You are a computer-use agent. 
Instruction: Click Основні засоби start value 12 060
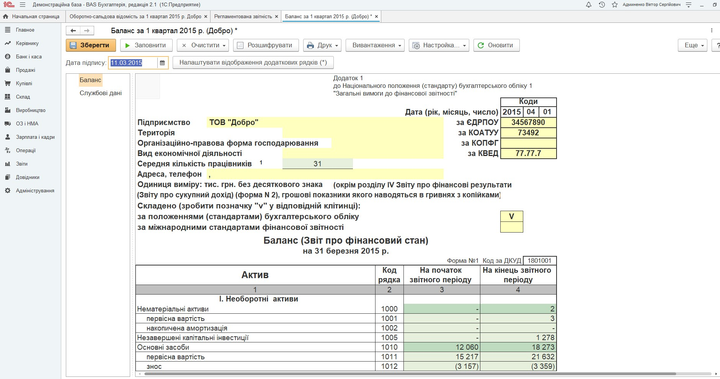click(442, 347)
